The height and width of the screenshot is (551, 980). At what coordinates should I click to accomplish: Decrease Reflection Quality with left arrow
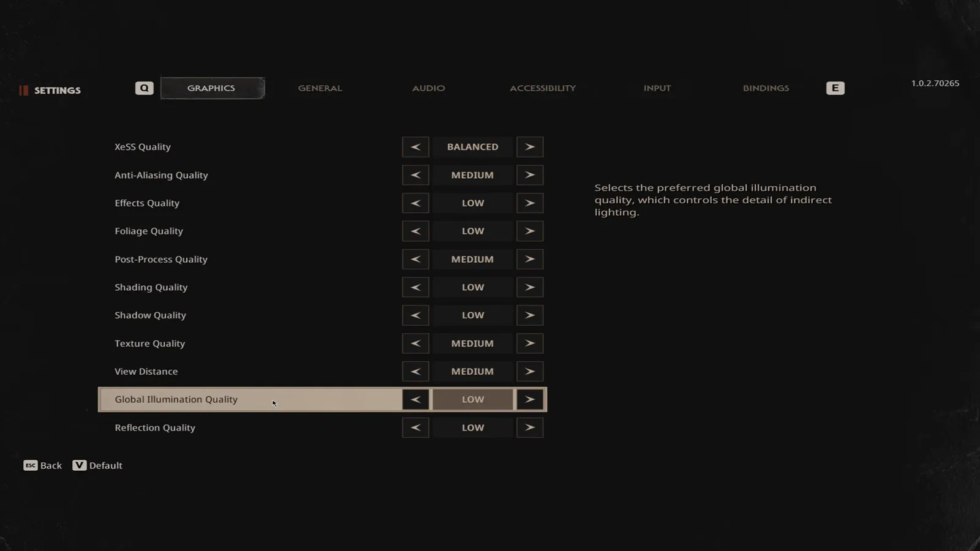415,428
